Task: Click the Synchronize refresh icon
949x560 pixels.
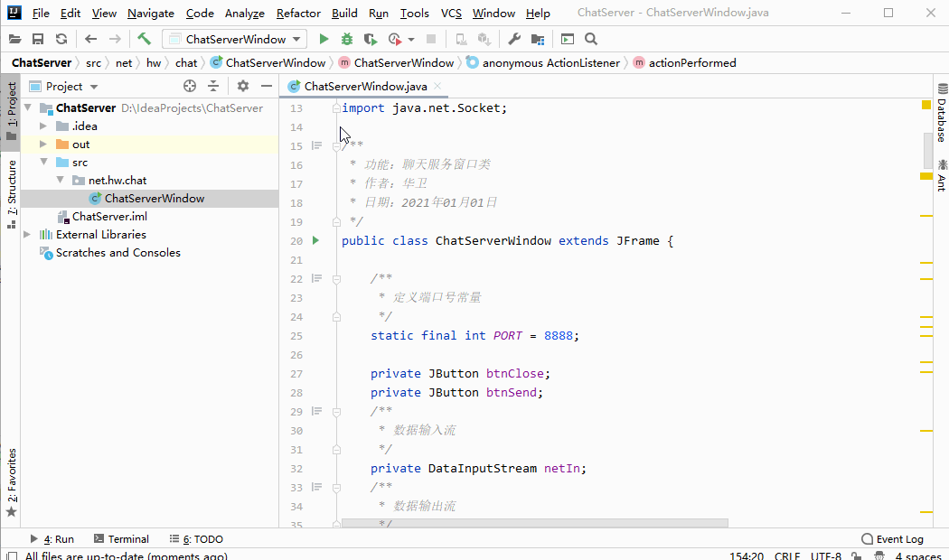Action: pos(61,40)
